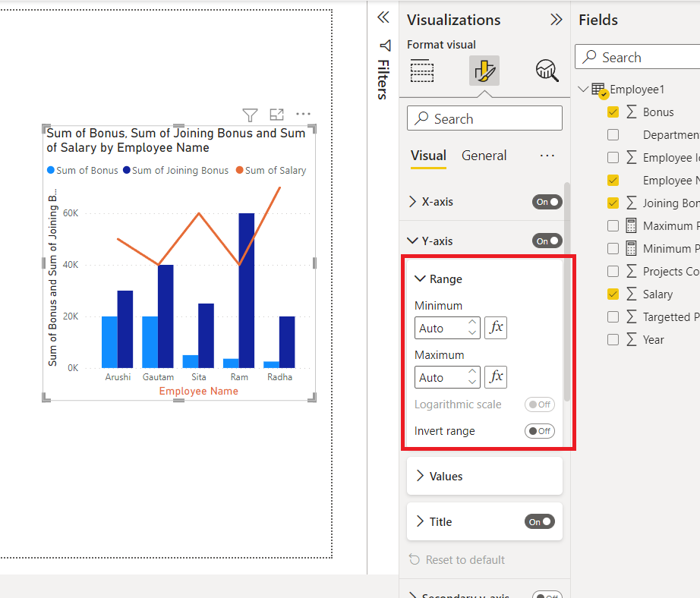This screenshot has height=598, width=700.
Task: Collapse the Filters pane with the double chevron
Action: point(383,17)
